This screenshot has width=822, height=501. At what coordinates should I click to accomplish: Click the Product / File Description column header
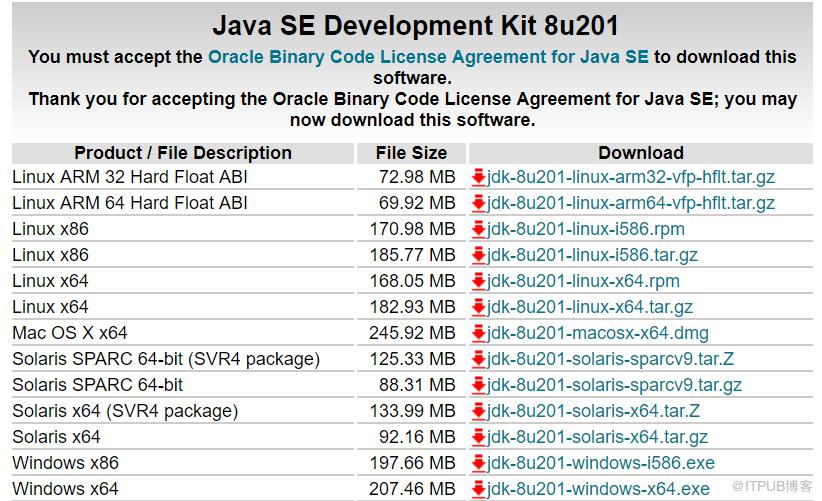tap(183, 153)
